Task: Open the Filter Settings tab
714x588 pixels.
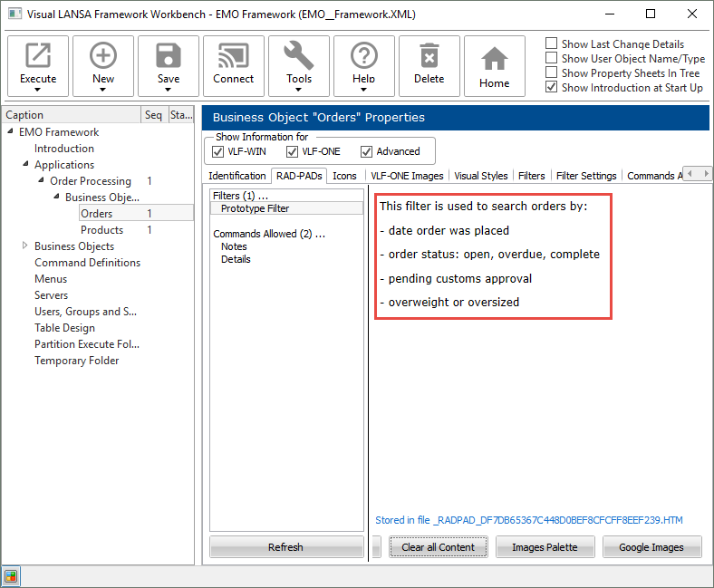Action: (586, 176)
